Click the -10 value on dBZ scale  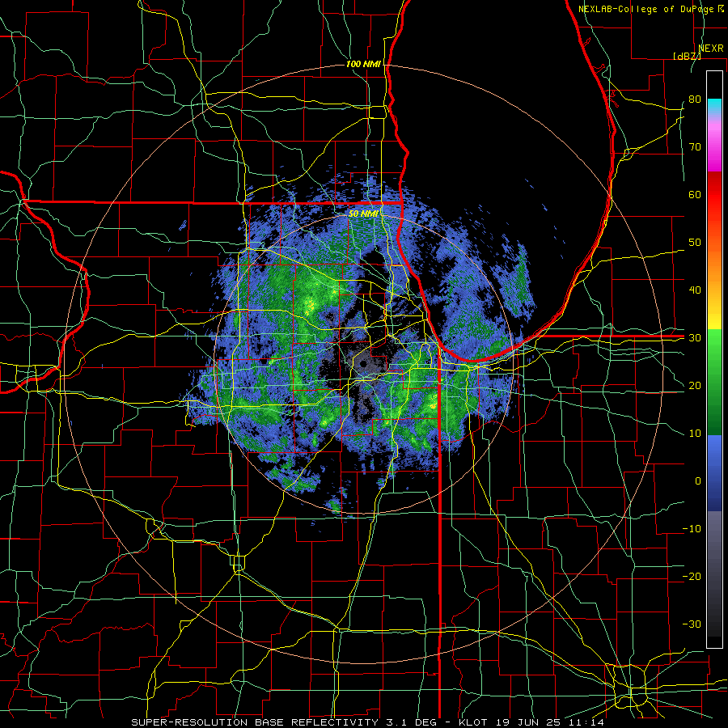tap(692, 529)
